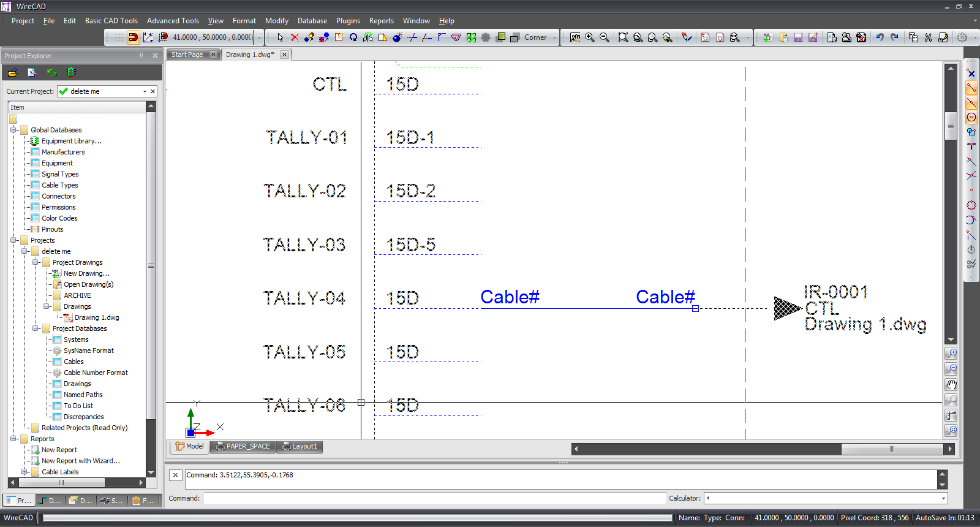Open the gear settings icon
Screen dimensions: 980x527
pyautogui.click(x=962, y=37)
